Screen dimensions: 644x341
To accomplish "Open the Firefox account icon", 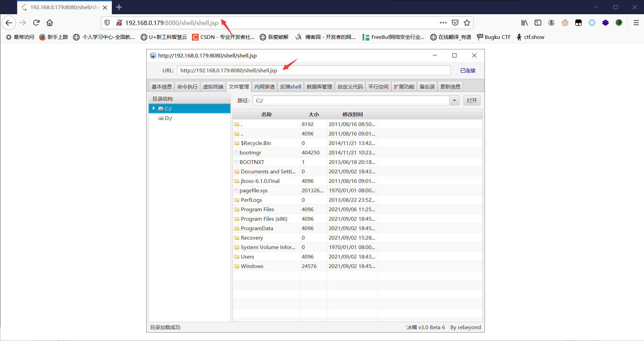I will pyautogui.click(x=551, y=23).
